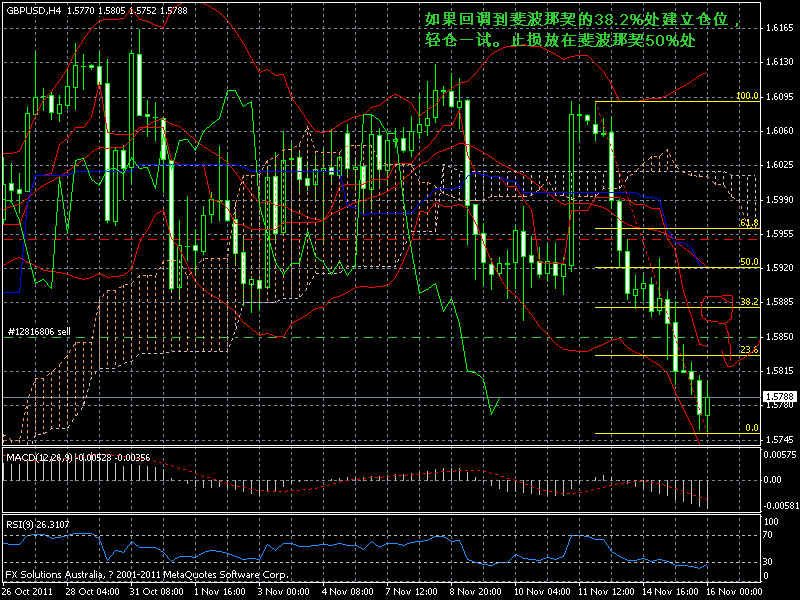
Task: Select the Fibonacci 50.0 level label
Action: coord(749,262)
